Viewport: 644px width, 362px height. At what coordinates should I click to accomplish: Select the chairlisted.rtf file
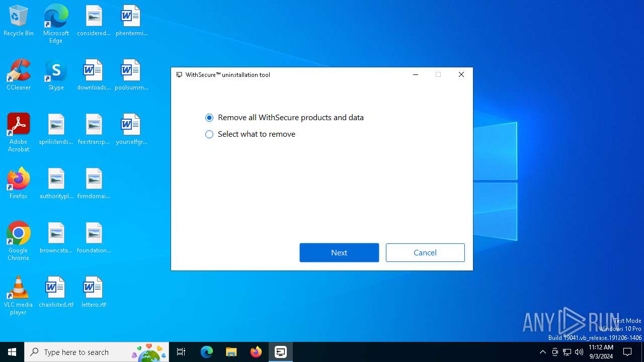click(56, 292)
